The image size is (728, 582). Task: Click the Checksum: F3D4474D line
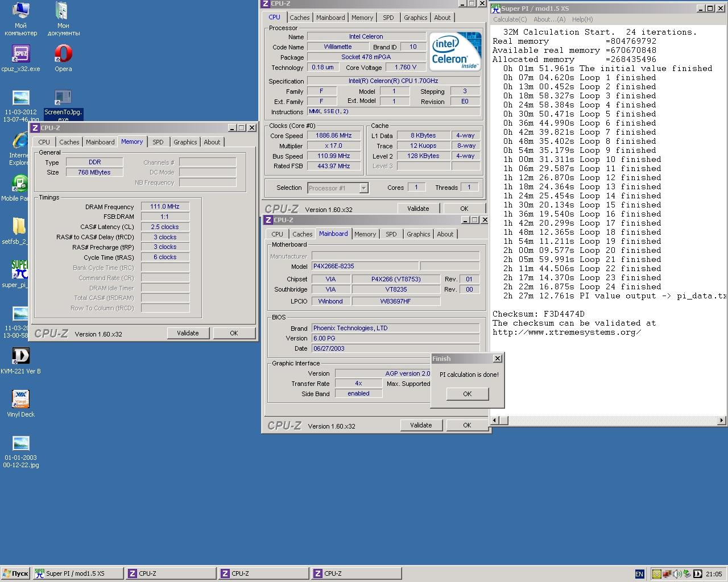pyautogui.click(x=538, y=314)
